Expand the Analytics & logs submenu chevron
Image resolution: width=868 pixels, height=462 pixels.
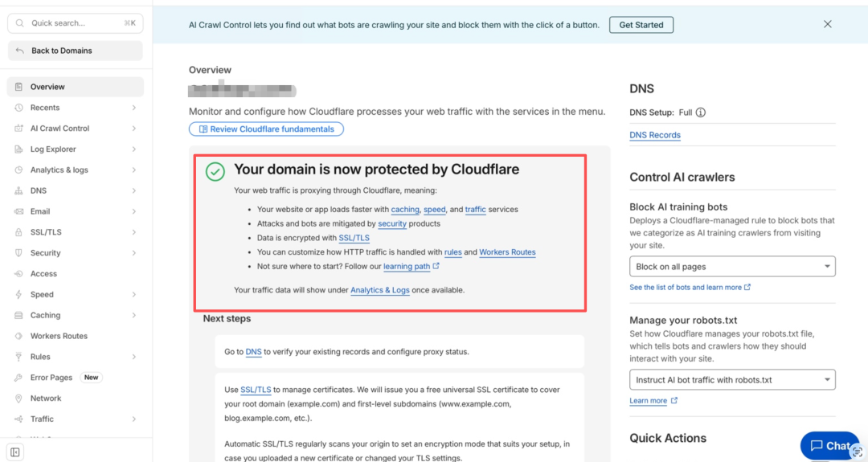click(x=134, y=170)
